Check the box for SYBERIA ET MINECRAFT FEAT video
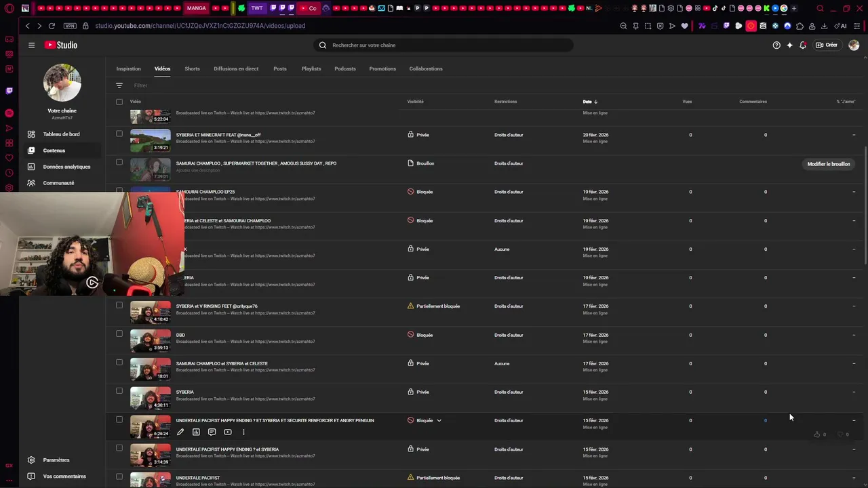 (x=119, y=134)
